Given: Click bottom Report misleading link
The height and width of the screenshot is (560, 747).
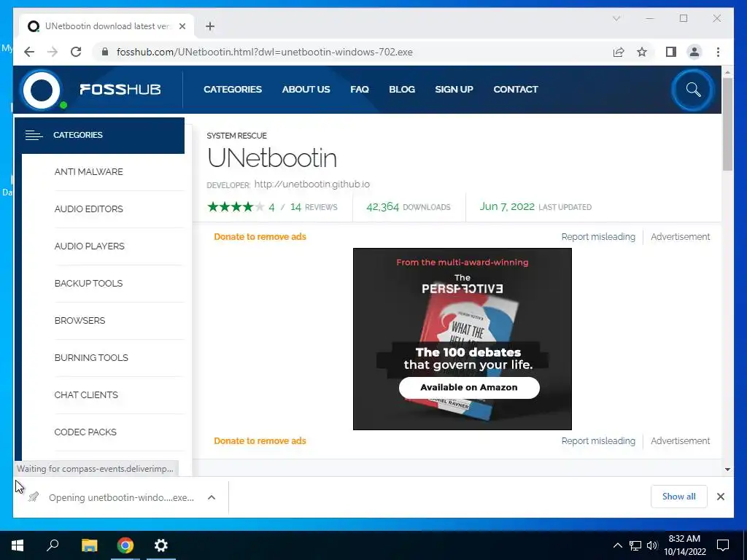Looking at the screenshot, I should 598,441.
